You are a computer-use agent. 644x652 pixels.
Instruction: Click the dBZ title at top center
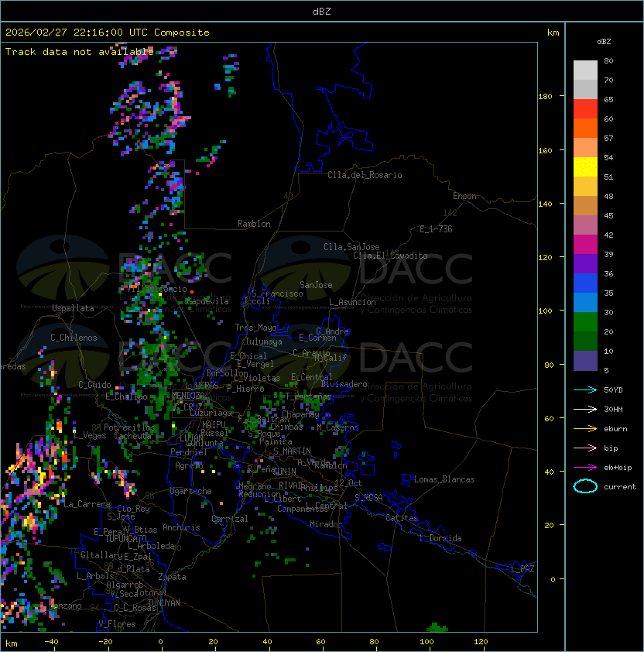pos(322,11)
